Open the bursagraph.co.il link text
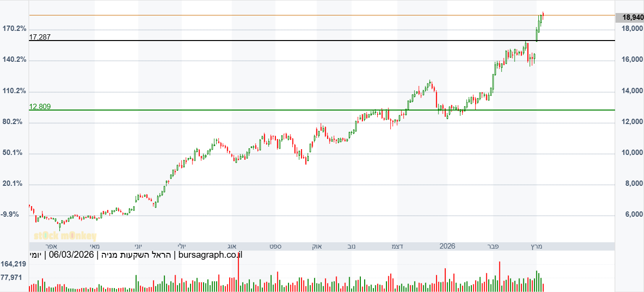644x292 pixels. (210, 254)
